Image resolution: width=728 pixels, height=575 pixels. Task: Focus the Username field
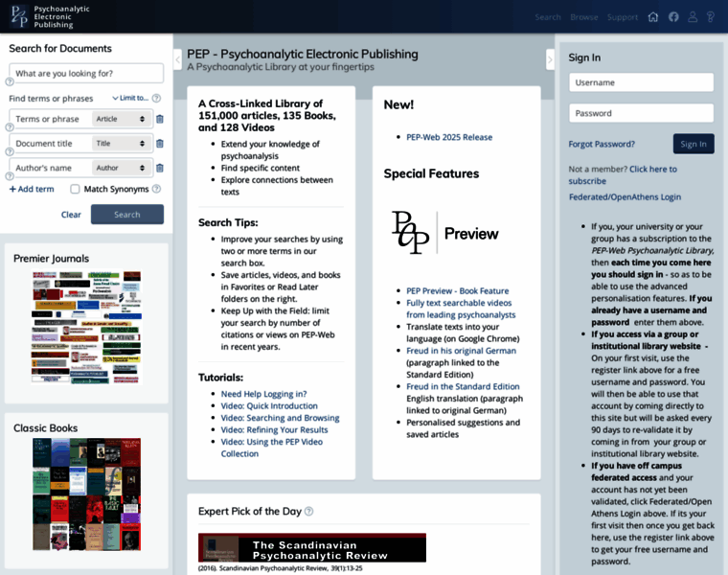coord(641,82)
